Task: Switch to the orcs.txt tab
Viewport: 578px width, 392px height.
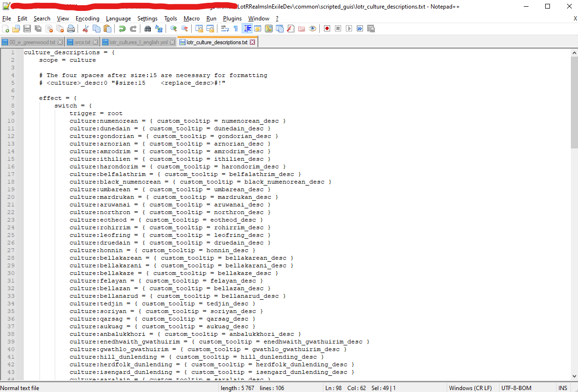Action: coord(82,42)
